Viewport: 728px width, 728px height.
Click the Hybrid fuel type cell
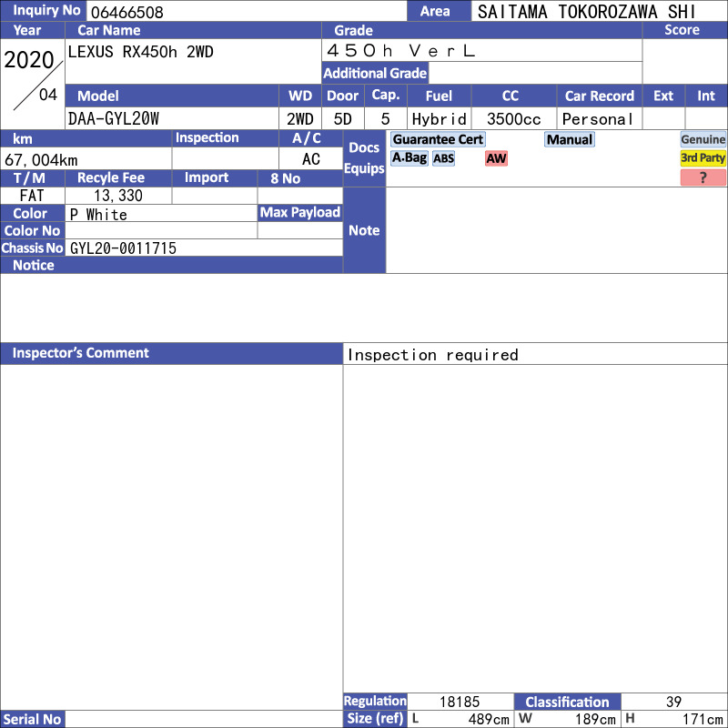point(439,119)
